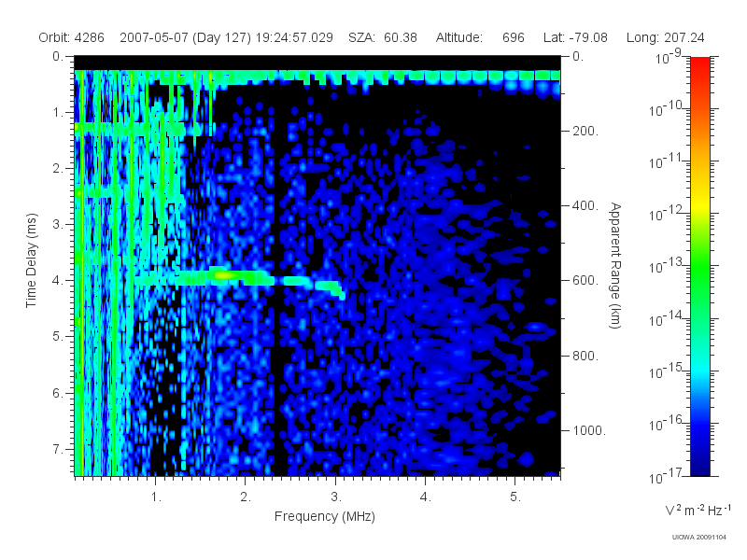Click the 'Apparent Range (km)' axis title
747x560 pixels.
[x=615, y=265]
